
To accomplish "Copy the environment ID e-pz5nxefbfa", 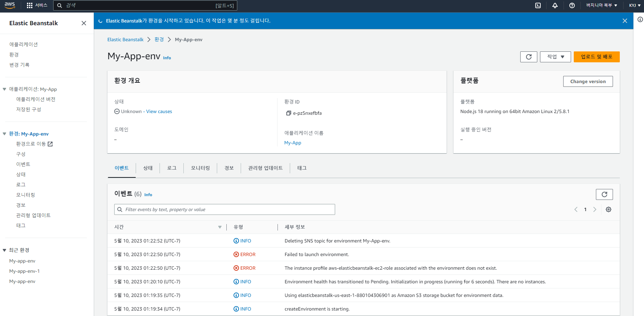I will click(288, 113).
